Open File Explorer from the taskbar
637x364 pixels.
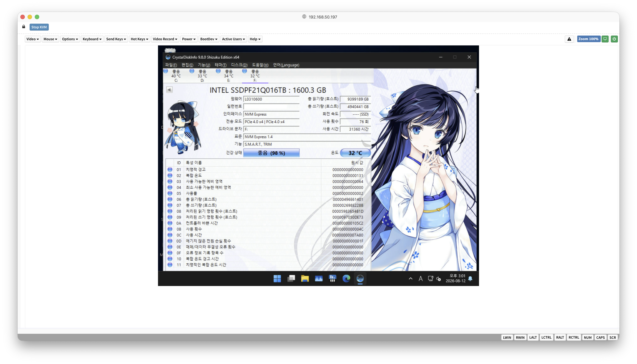coord(305,278)
